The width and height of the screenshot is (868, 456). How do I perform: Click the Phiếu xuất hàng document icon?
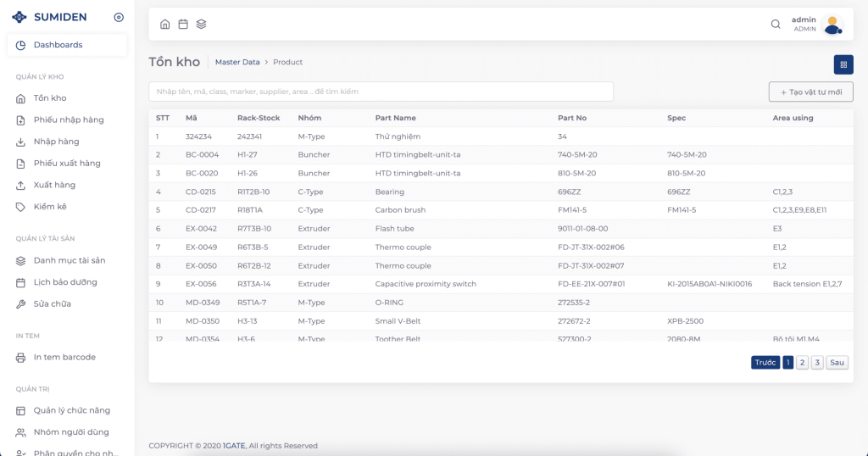tap(20, 164)
